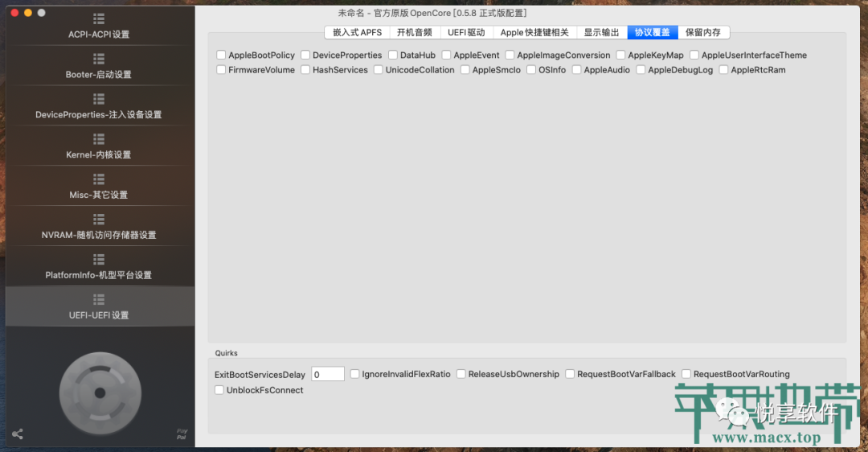Open Misc-其它设置 section
The height and width of the screenshot is (452, 868).
coord(99,195)
